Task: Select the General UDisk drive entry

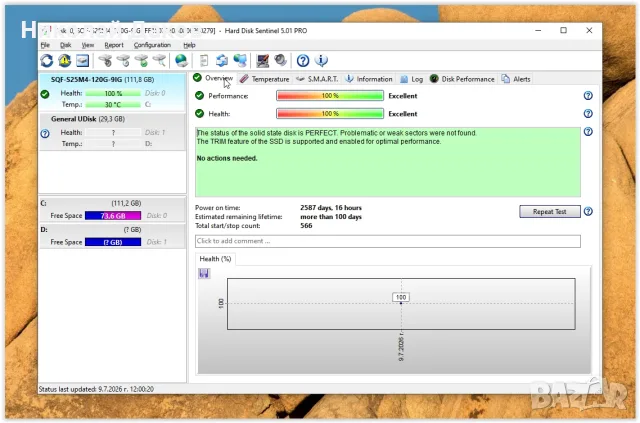Action: [112, 131]
